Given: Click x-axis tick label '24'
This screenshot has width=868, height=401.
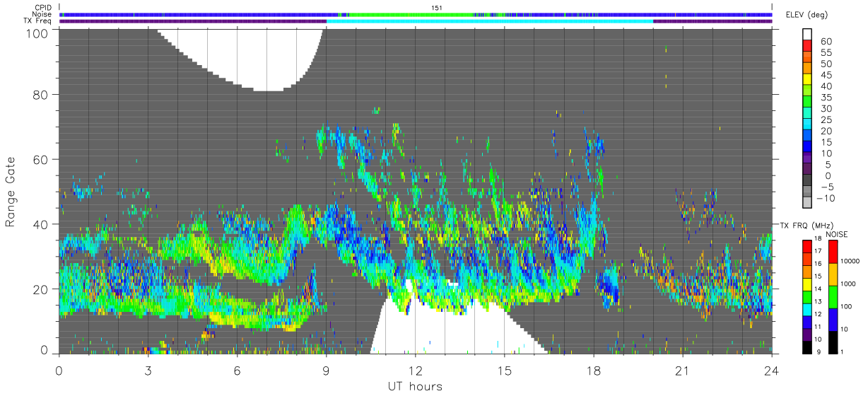Looking at the screenshot, I should pyautogui.click(x=771, y=370).
